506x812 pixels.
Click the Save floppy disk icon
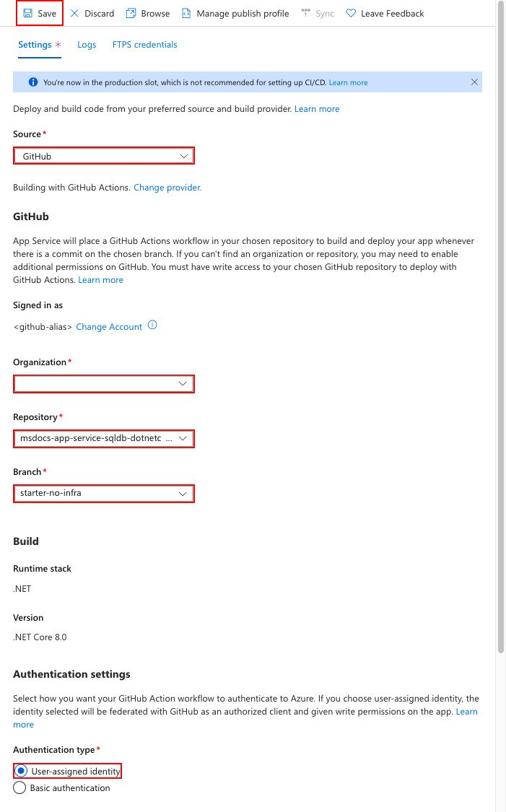point(28,14)
